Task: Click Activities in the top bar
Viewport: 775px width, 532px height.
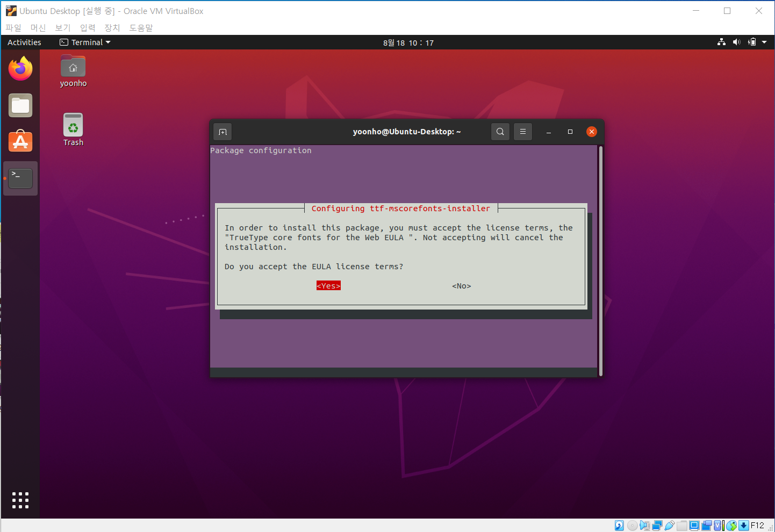Action: pyautogui.click(x=24, y=42)
